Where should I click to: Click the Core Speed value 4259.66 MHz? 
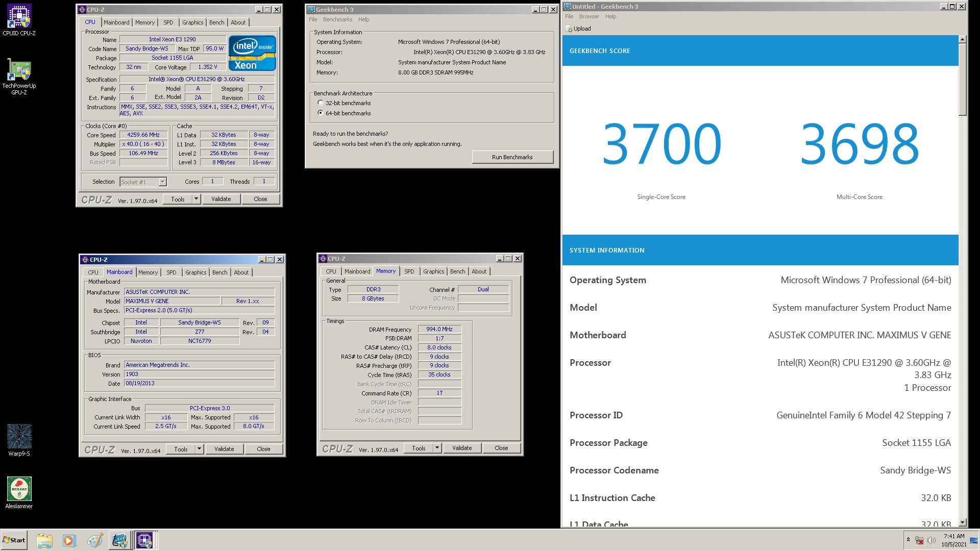coord(143,135)
